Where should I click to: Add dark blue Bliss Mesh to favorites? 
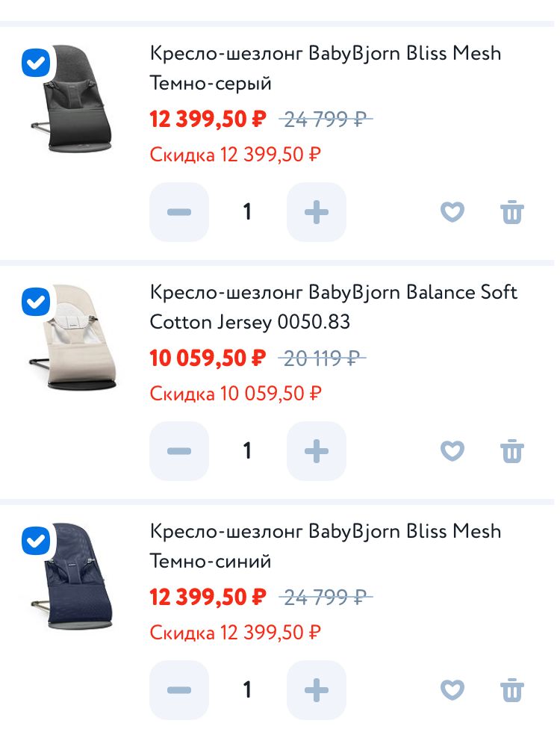click(x=452, y=690)
